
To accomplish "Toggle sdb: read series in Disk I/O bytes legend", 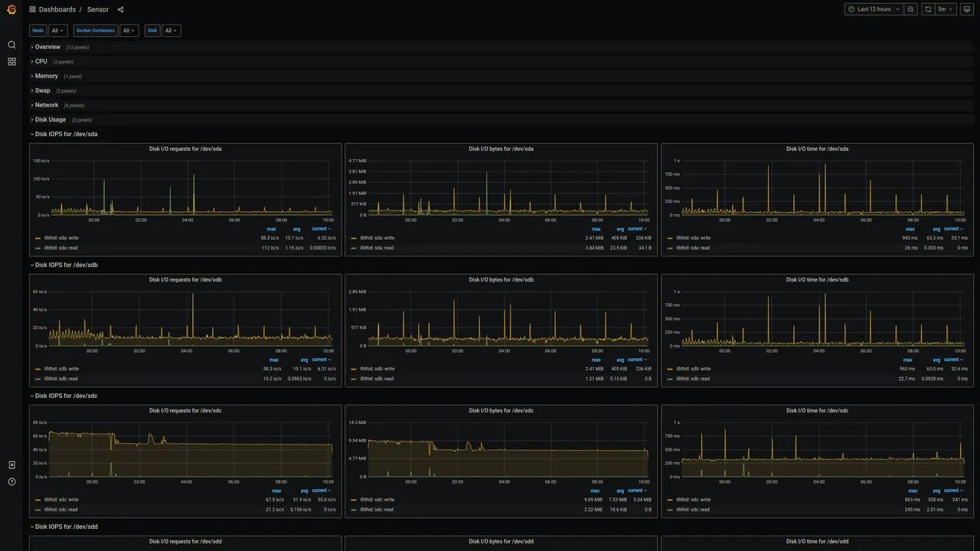I will coord(377,379).
